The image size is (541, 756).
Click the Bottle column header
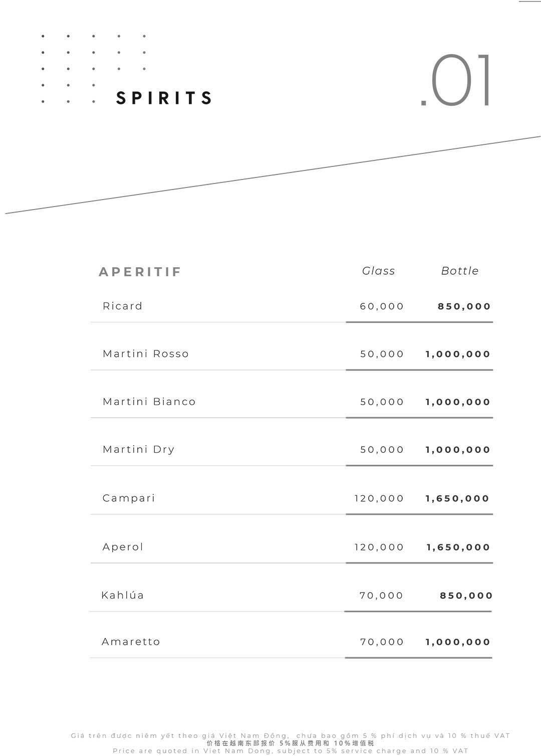pos(459,271)
